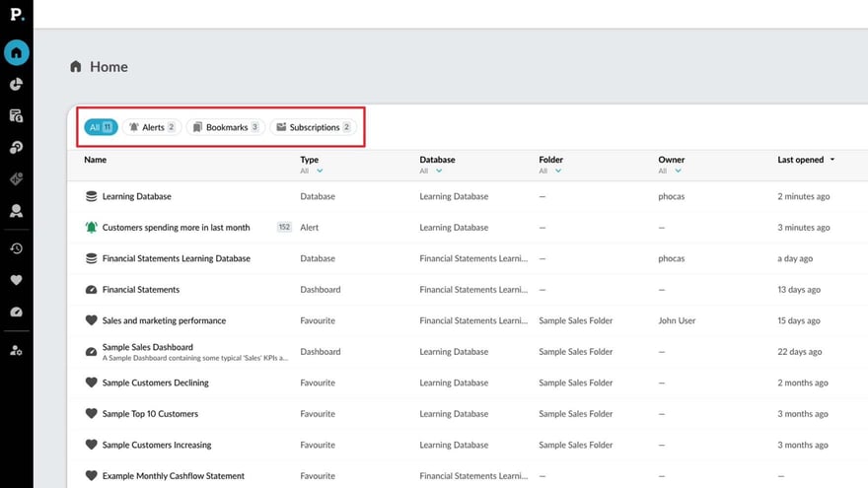Image resolution: width=868 pixels, height=488 pixels.
Task: Select the All filter tab
Action: tap(101, 127)
